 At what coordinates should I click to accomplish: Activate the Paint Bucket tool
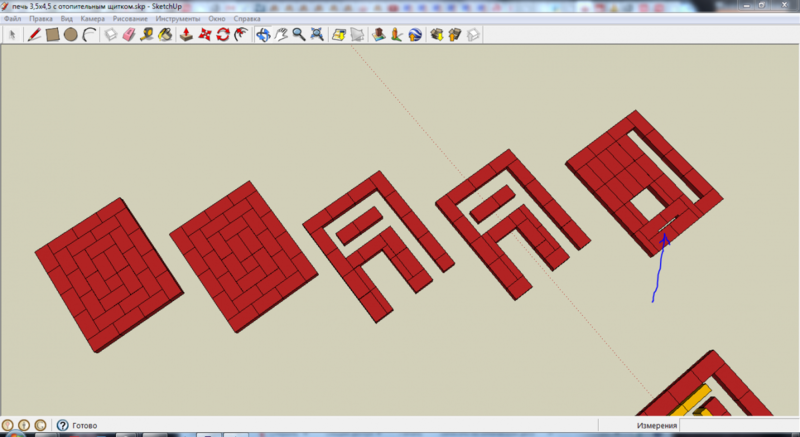(165, 35)
